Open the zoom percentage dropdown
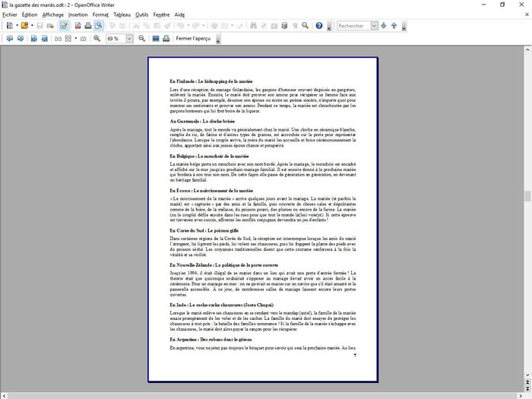 coord(129,39)
